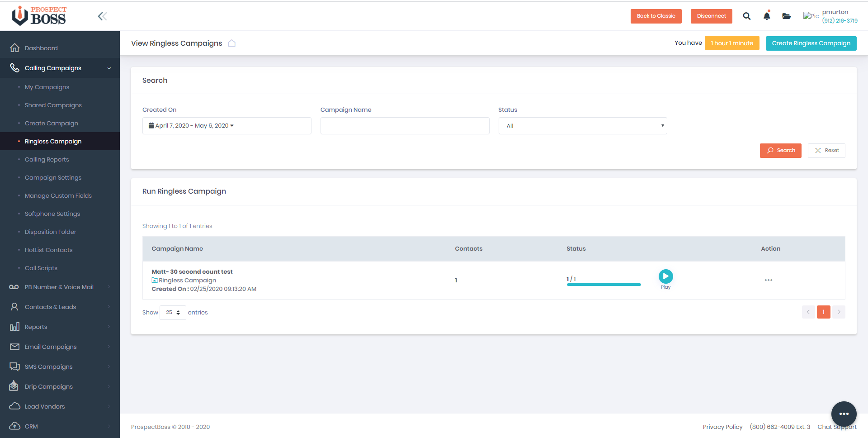
Task: Select page 1 in pagination
Action: pos(824,312)
